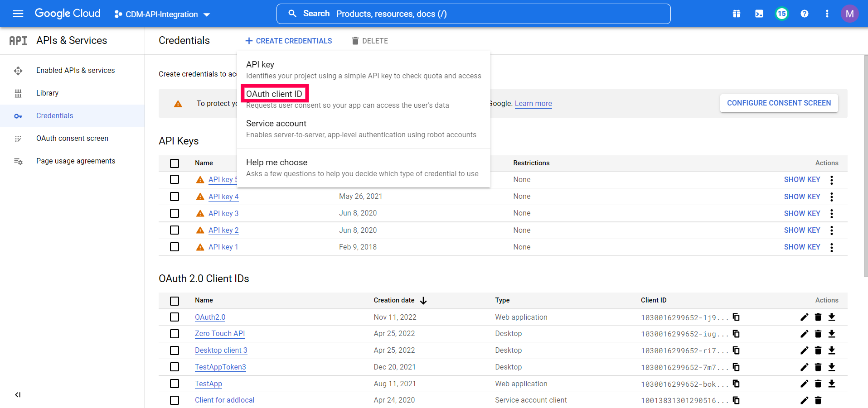Viewport: 868px width, 408px height.
Task: Open the hamburger navigation menu
Action: point(18,14)
